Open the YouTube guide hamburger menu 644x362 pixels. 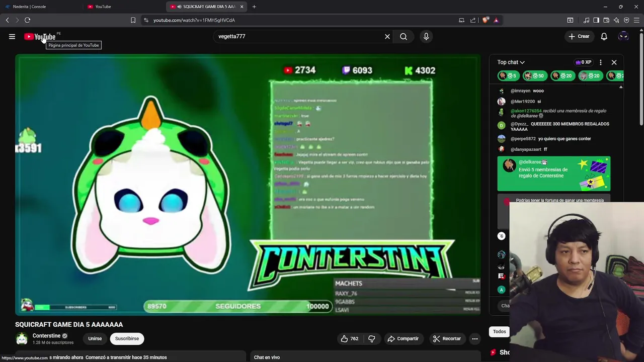[12, 36]
